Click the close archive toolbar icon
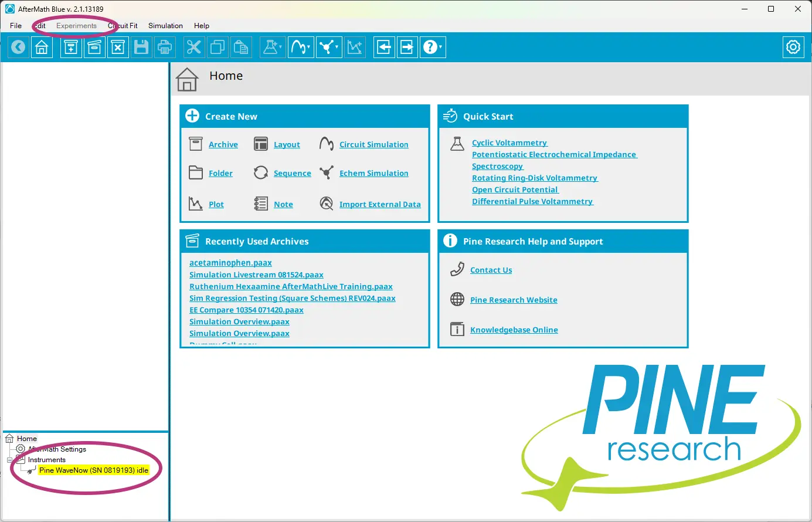The height and width of the screenshot is (522, 812). (118, 47)
